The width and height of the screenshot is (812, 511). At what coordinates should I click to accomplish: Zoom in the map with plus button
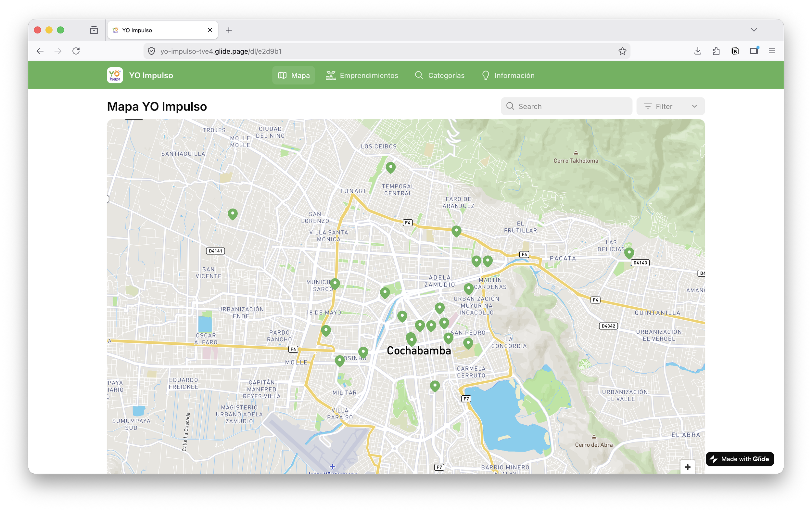pyautogui.click(x=688, y=467)
